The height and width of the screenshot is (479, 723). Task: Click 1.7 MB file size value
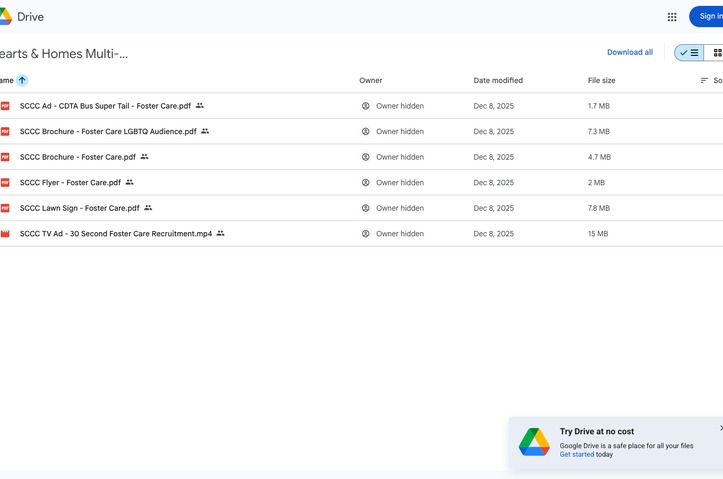(x=599, y=106)
